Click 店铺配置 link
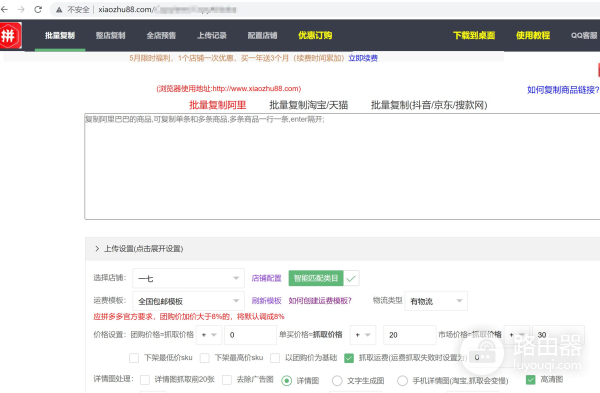The image size is (600, 393). pyautogui.click(x=266, y=278)
